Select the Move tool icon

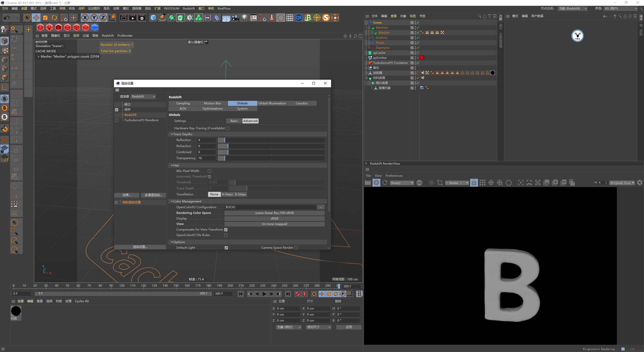(x=36, y=18)
